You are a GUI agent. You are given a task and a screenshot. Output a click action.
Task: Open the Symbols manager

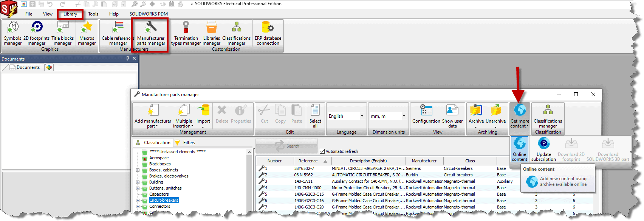pos(13,33)
